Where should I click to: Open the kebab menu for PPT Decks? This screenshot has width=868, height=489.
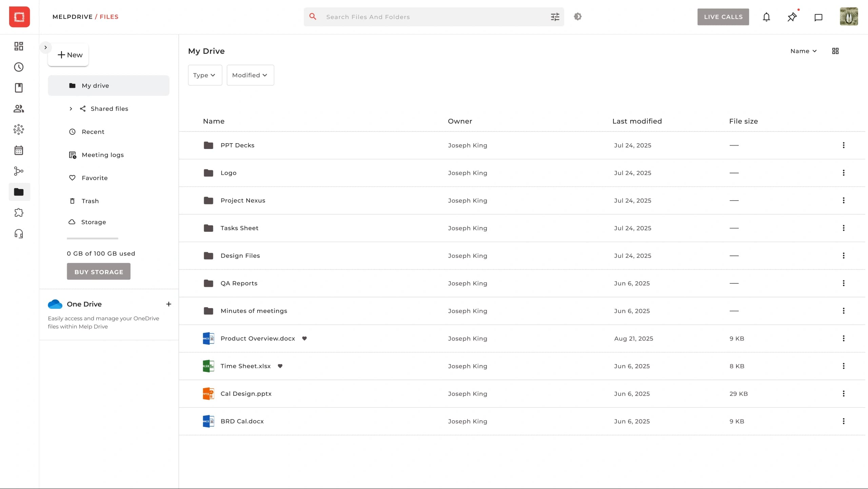tap(843, 145)
